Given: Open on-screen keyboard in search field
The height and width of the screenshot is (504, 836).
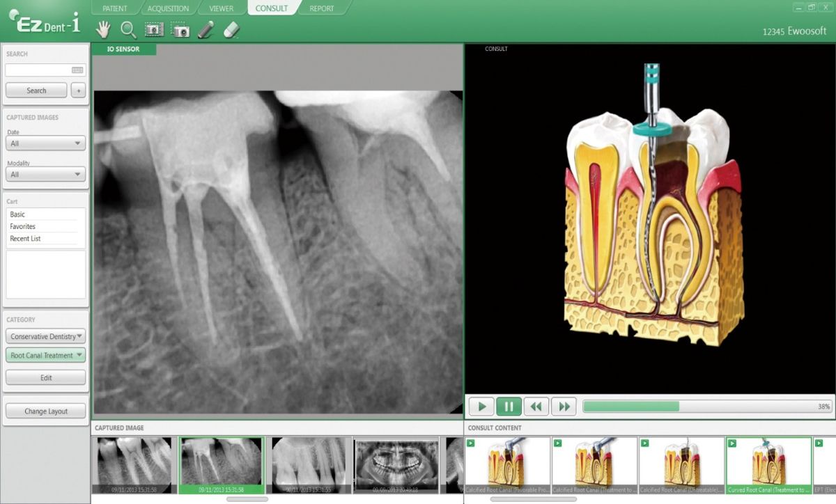Looking at the screenshot, I should pos(77,70).
